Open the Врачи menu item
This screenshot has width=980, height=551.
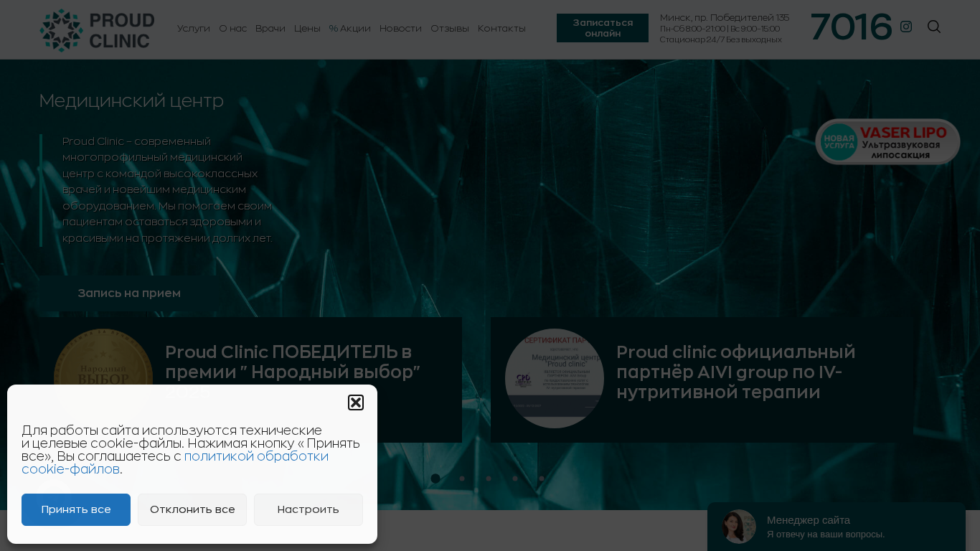(270, 28)
